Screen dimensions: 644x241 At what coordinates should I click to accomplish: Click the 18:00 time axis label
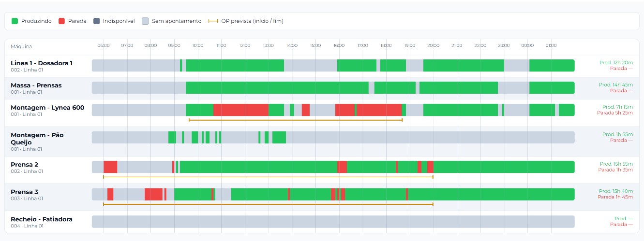(x=386, y=45)
